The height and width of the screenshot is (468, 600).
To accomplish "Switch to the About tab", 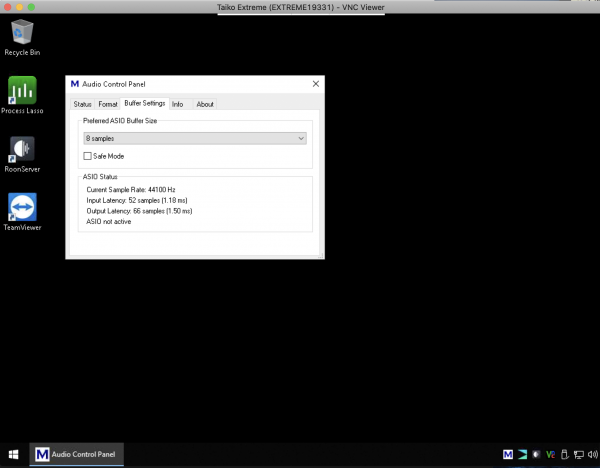I will tap(205, 104).
